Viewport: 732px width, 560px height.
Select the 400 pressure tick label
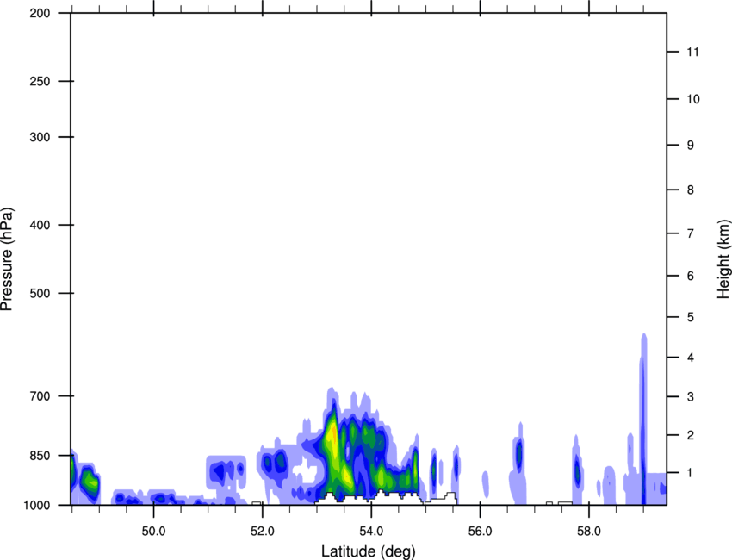coord(40,225)
